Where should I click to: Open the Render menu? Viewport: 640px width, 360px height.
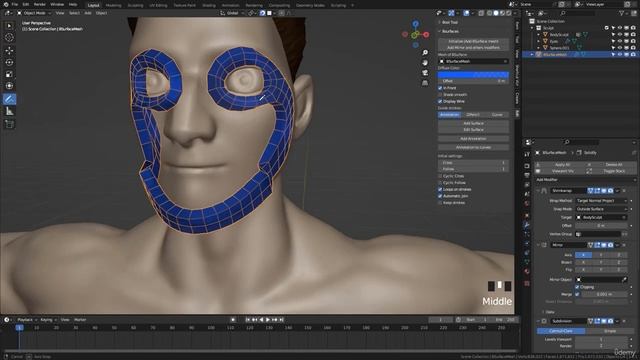click(40, 4)
